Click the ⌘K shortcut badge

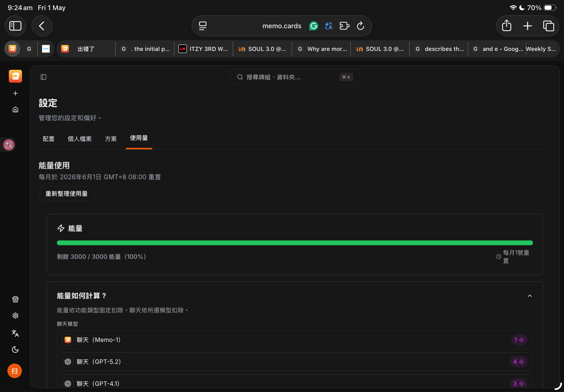point(346,77)
